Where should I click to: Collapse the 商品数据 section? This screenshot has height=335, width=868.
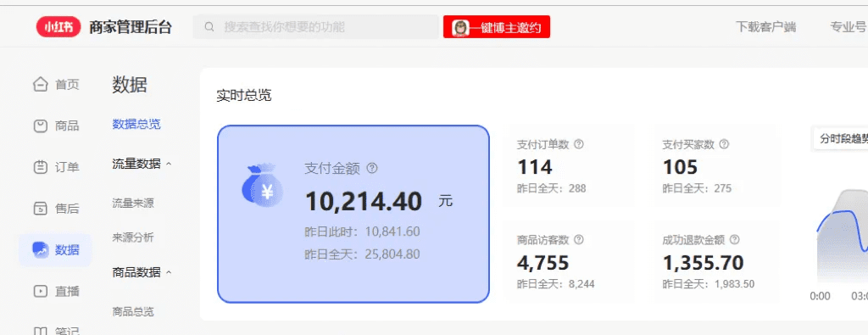[169, 272]
